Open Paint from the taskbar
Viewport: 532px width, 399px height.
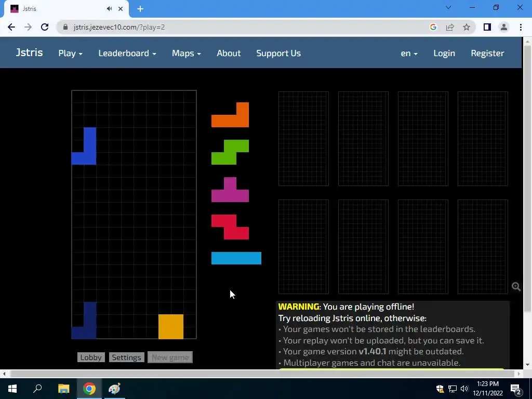pyautogui.click(x=114, y=389)
